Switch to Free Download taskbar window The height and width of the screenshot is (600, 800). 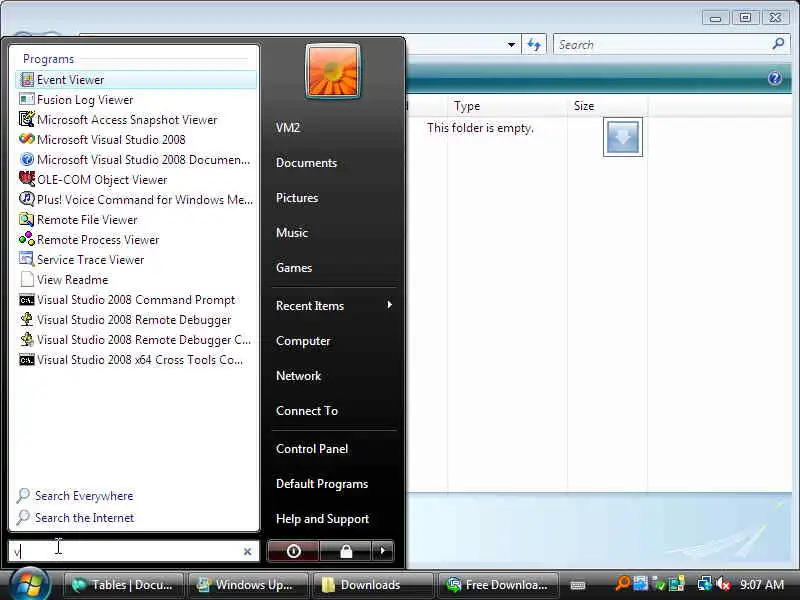pos(497,585)
